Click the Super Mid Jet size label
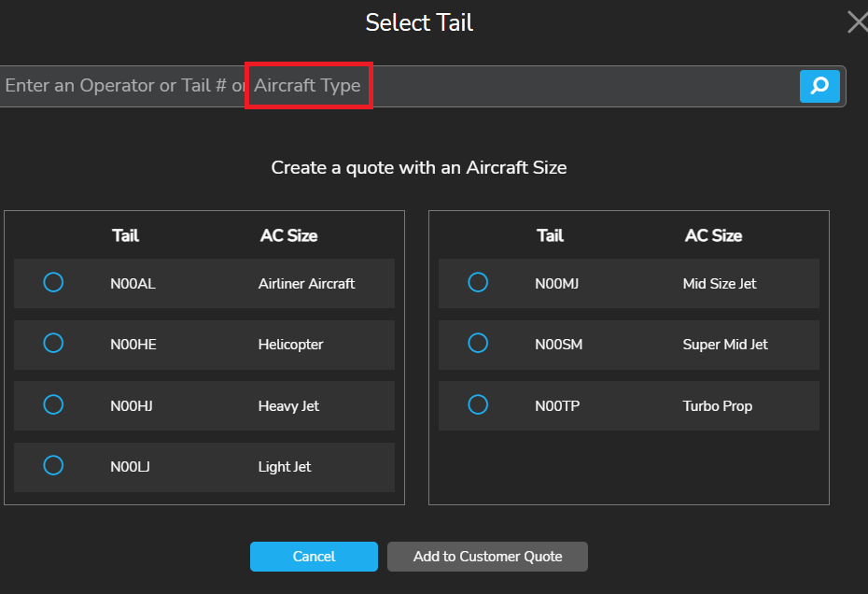 tap(725, 345)
